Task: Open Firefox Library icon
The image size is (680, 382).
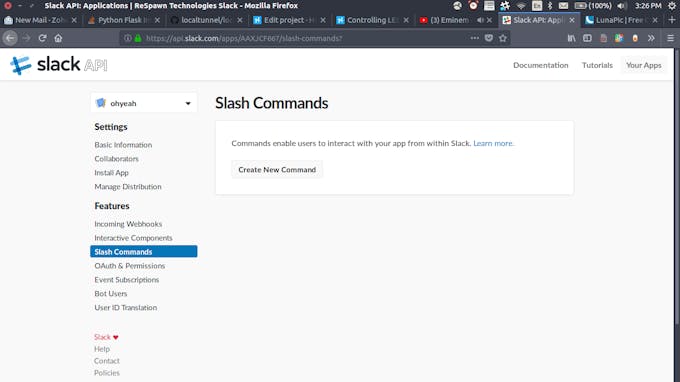Action: coord(572,38)
